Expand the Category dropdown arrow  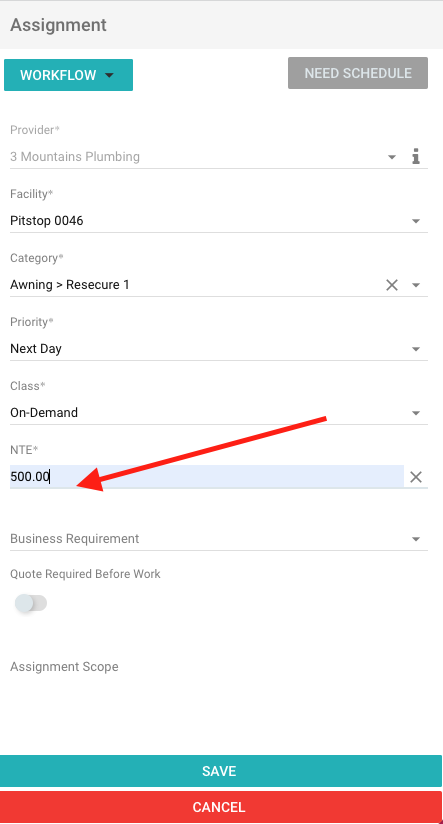[416, 285]
